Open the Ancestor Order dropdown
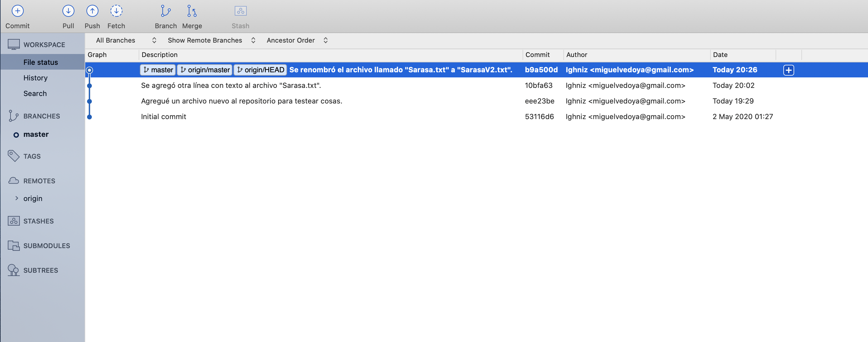Viewport: 868px width, 342px height. [297, 40]
